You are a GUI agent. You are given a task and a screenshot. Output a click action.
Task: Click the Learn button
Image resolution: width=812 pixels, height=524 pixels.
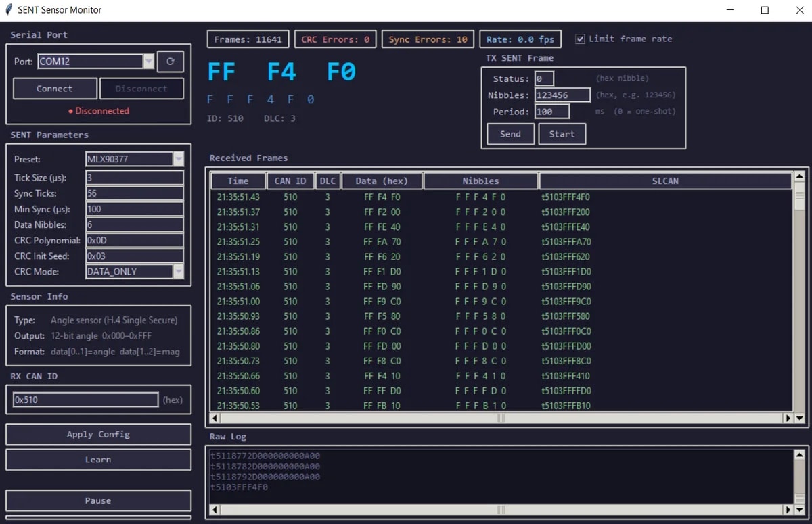98,460
